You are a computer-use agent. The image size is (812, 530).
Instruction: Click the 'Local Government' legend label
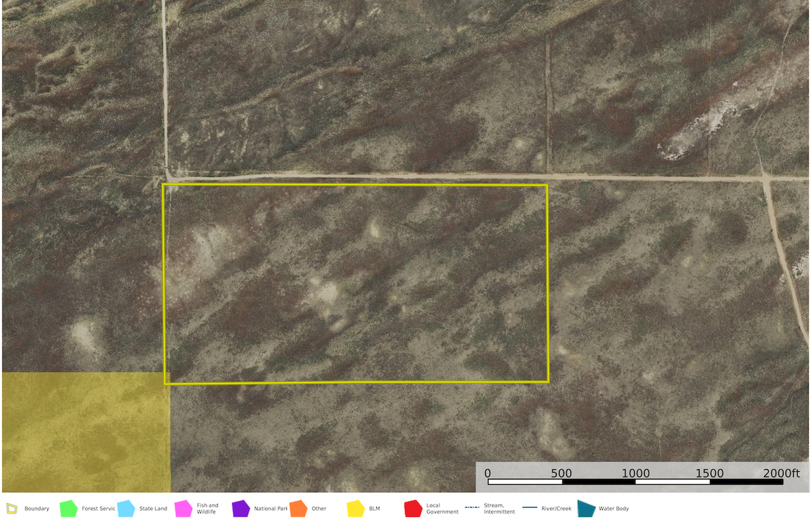tap(442, 509)
